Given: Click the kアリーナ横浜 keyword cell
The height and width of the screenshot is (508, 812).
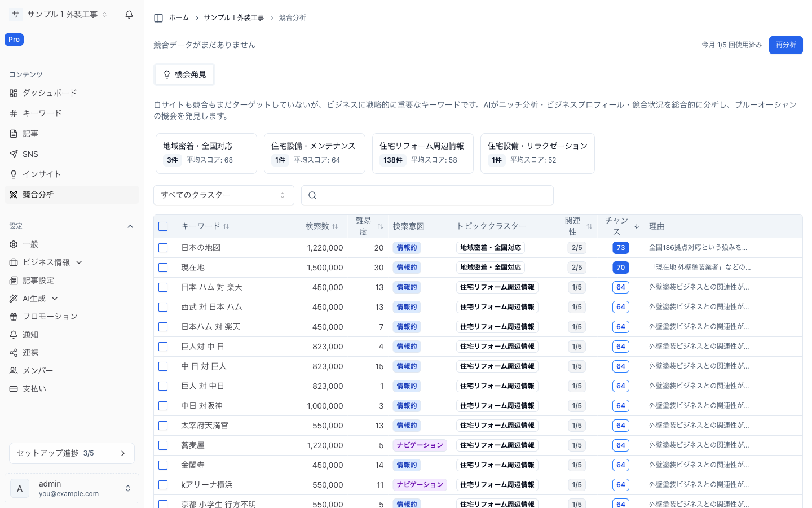Looking at the screenshot, I should tap(207, 485).
